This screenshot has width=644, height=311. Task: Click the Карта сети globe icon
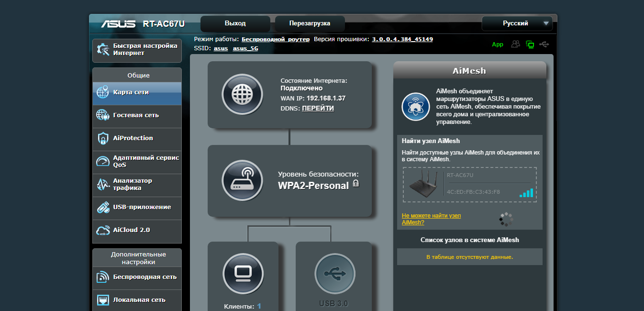(x=103, y=92)
